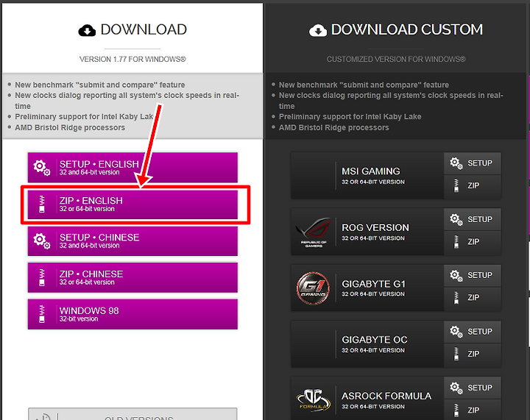The image size is (530, 420).
Task: Click CUSTOMIZED VERSION FOR WINDOWS text
Action: pyautogui.click(x=396, y=60)
